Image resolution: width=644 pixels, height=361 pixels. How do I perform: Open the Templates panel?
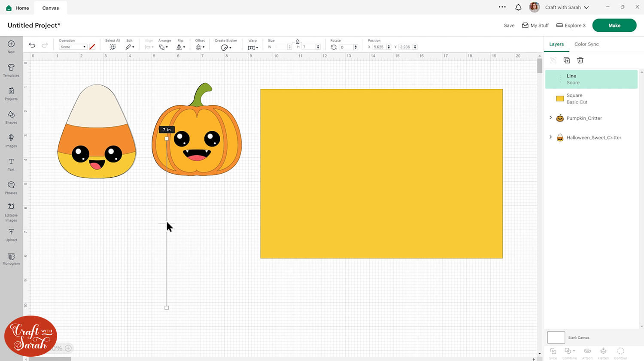point(11,70)
